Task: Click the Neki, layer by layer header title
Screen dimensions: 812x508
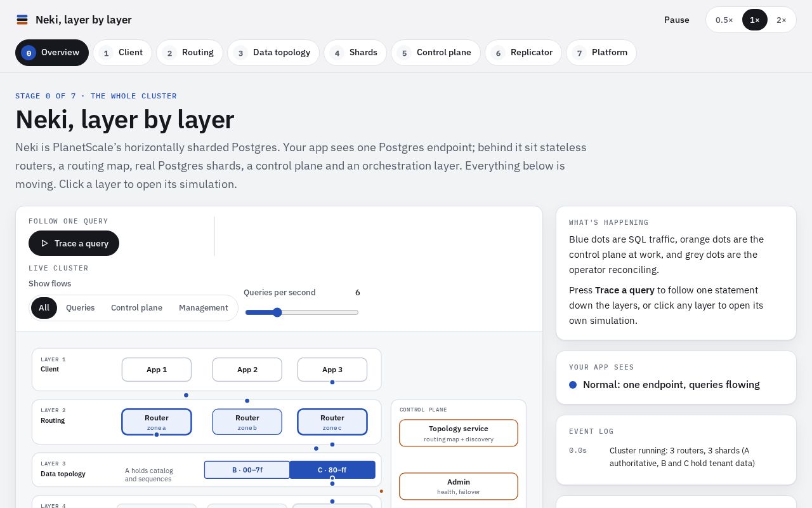Action: click(x=84, y=20)
